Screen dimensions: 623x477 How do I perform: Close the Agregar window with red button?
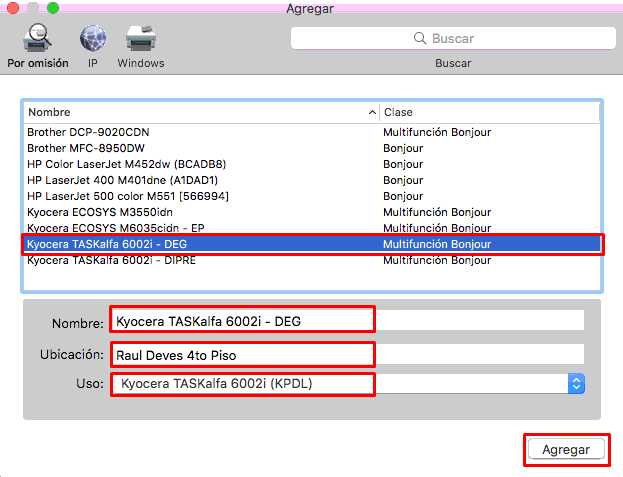[13, 8]
